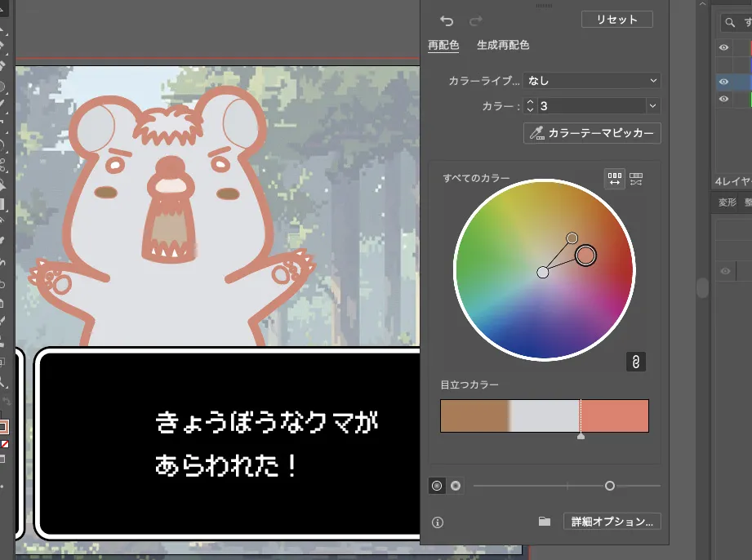This screenshot has width=752, height=560.
Task: Select show saturation and hue on wheel
Action: tap(437, 486)
